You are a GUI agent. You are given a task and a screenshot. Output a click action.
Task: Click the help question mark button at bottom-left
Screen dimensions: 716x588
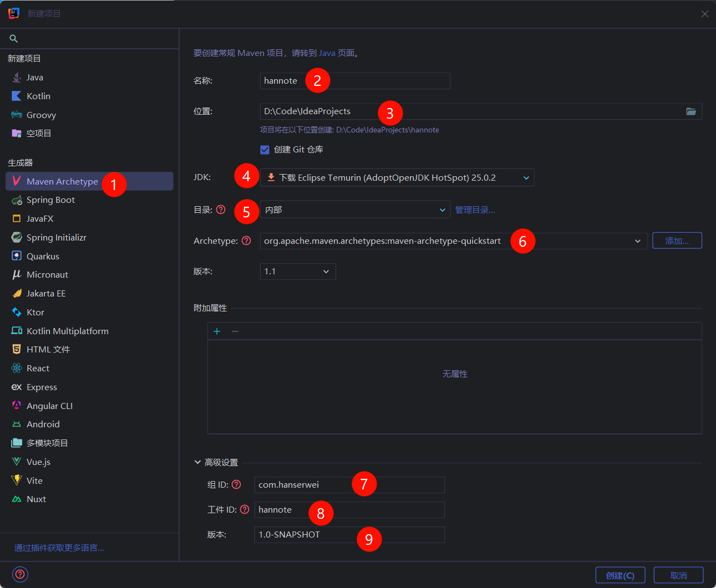point(20,575)
